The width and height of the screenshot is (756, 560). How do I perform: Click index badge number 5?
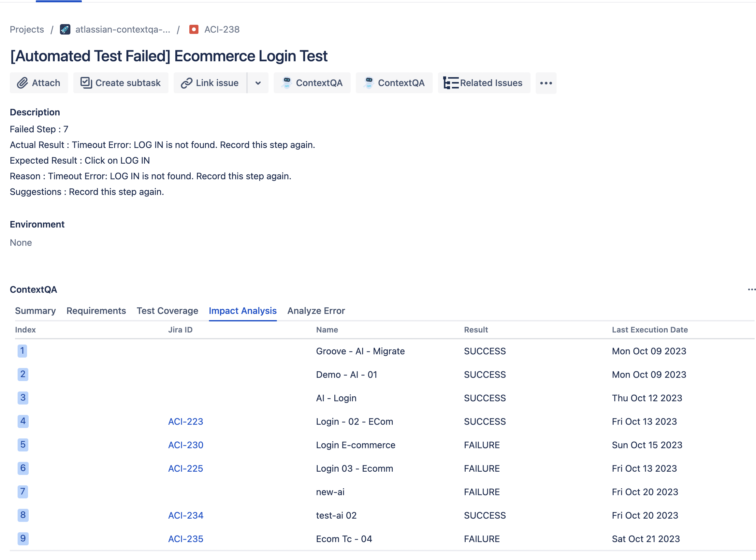(x=23, y=444)
